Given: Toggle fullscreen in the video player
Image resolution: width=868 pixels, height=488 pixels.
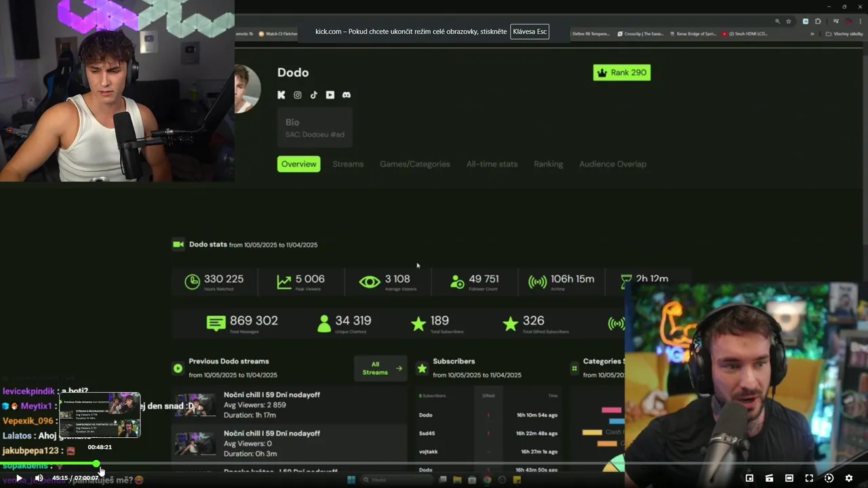Looking at the screenshot, I should [809, 478].
